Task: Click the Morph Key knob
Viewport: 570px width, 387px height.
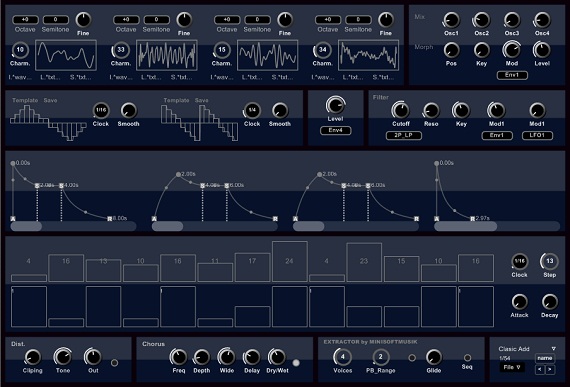Action: point(481,51)
